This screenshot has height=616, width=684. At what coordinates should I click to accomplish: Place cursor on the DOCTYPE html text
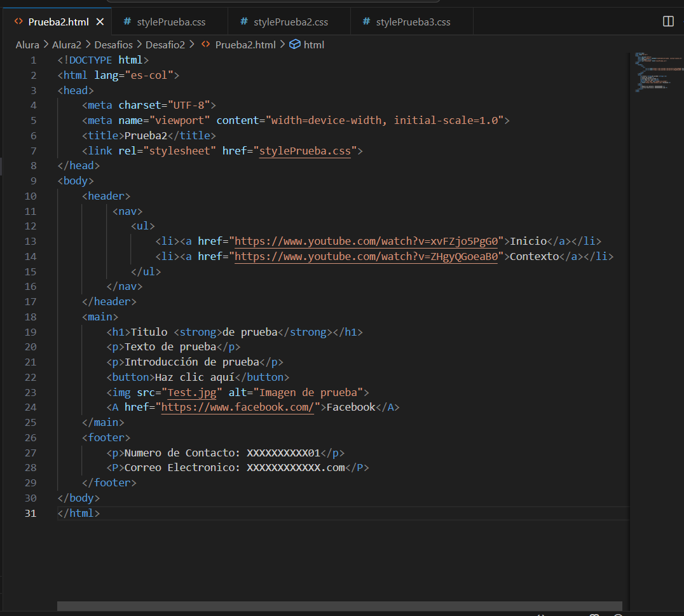pyautogui.click(x=103, y=60)
